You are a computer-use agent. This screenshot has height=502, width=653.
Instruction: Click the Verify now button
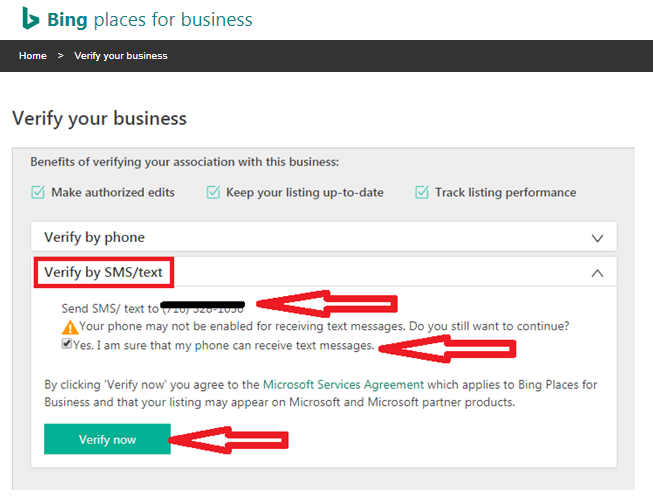coord(107,439)
